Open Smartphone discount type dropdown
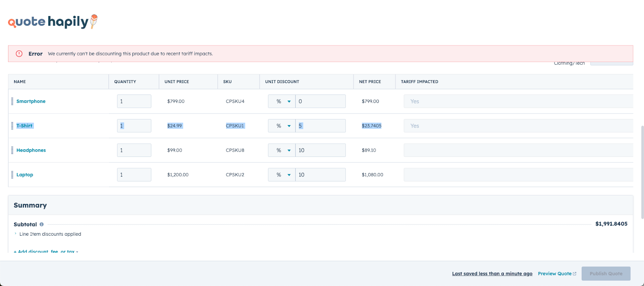 (282, 101)
